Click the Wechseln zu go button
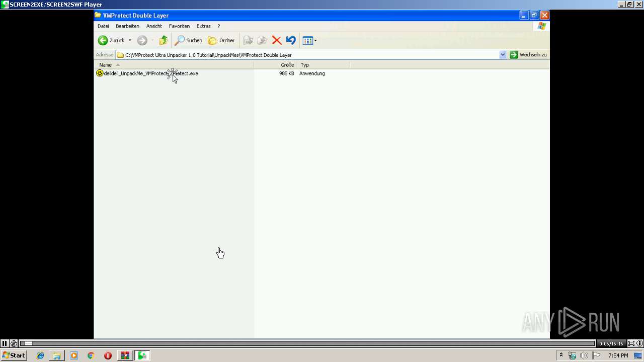Image resolution: width=644 pixels, height=362 pixels. click(x=528, y=55)
